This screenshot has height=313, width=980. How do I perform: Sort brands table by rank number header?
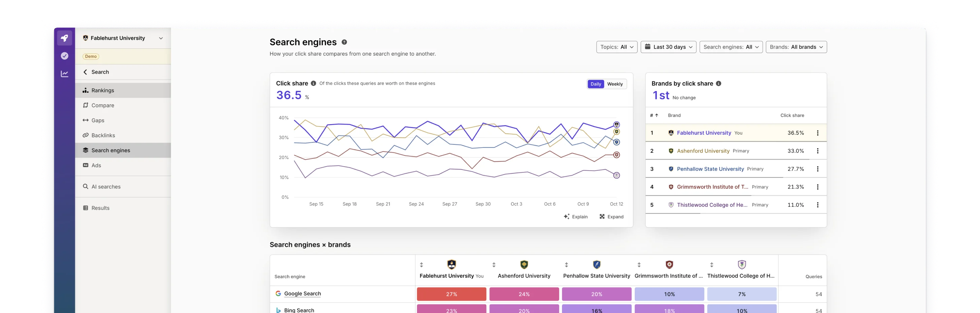(654, 115)
